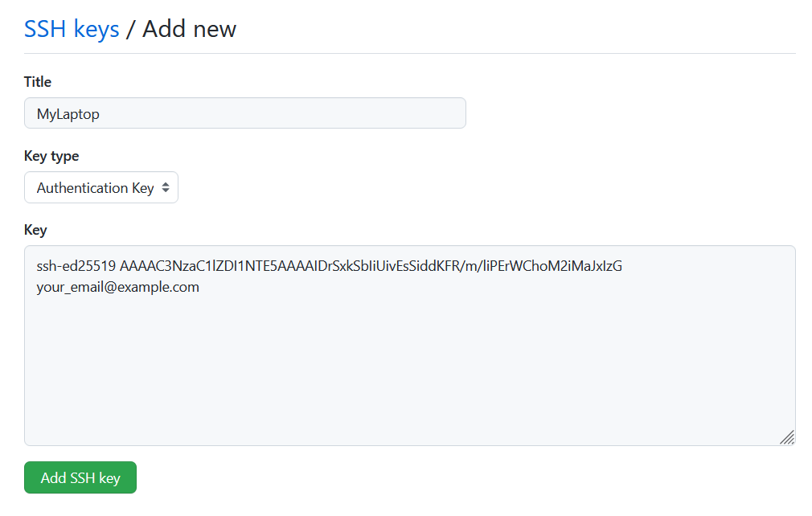Open the SSH keys breadcrumb link
The height and width of the screenshot is (516, 812).
point(72,30)
